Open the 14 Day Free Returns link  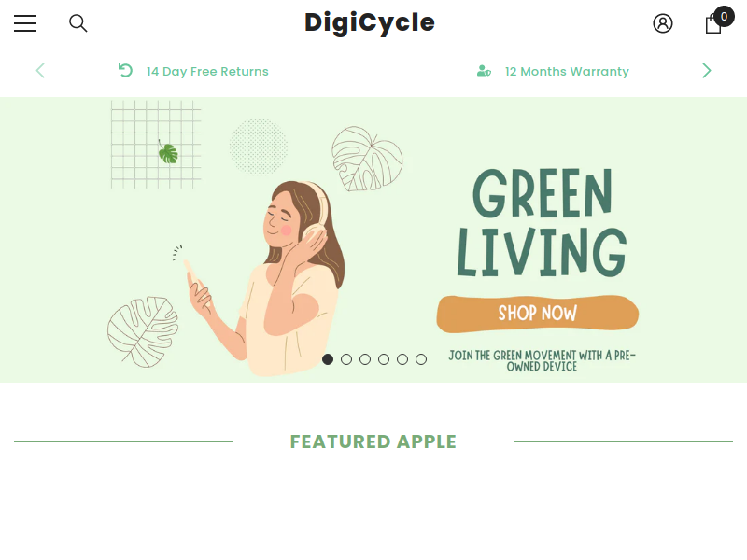click(x=207, y=72)
